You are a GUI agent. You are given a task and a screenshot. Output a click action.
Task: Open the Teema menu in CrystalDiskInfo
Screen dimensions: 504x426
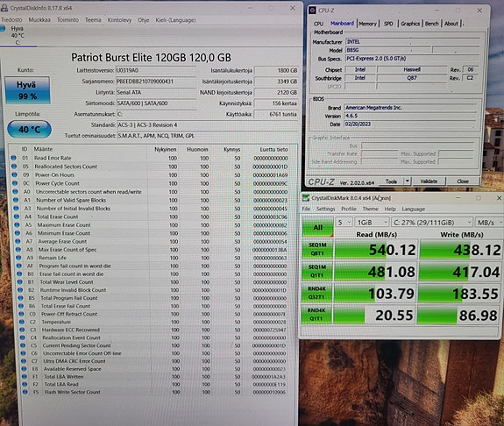pos(93,20)
